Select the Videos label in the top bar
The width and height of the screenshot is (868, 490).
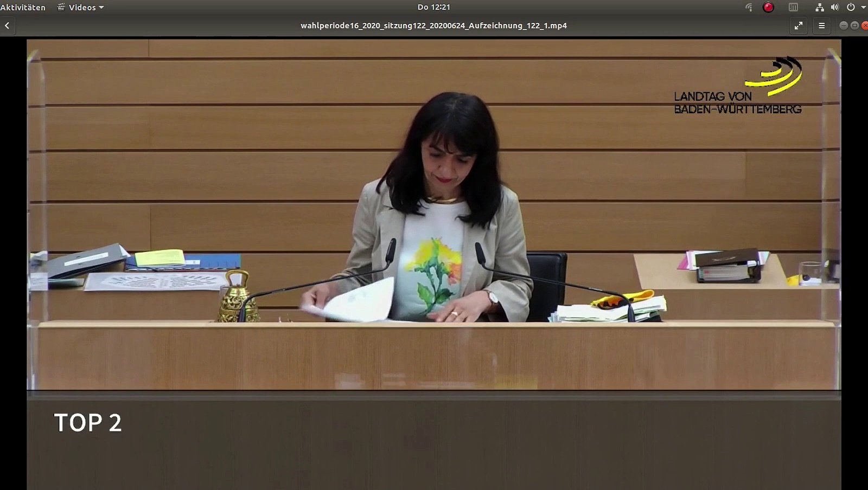(82, 7)
